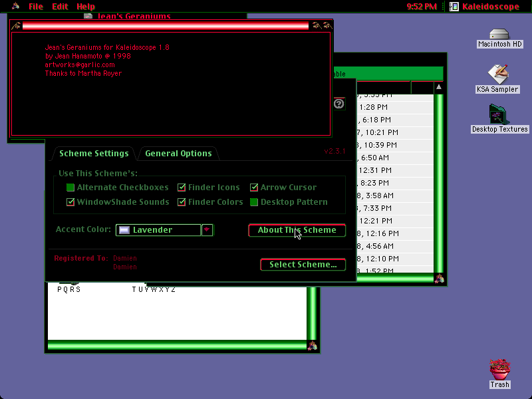Select the list row showing 12:16 PM
532x399 pixels.
pos(395,233)
